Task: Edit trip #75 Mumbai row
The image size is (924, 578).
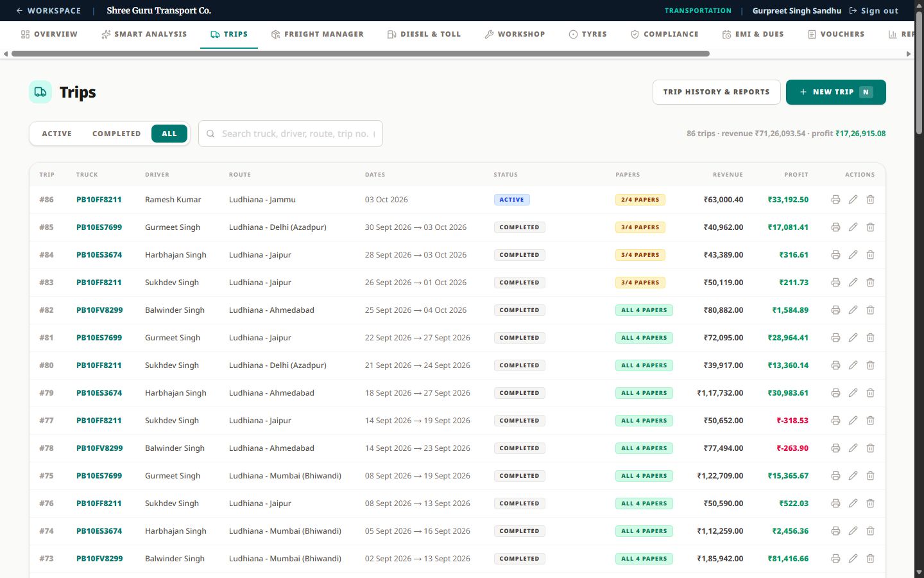Action: pyautogui.click(x=853, y=476)
